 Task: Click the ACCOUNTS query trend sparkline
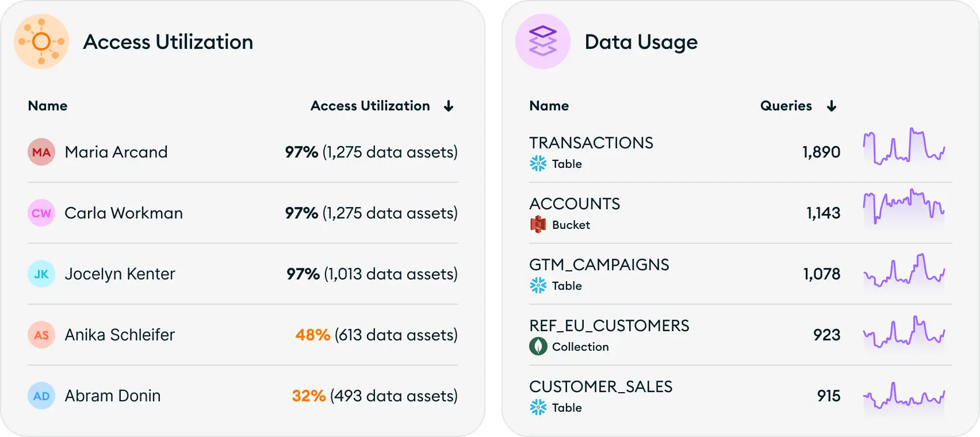(904, 208)
